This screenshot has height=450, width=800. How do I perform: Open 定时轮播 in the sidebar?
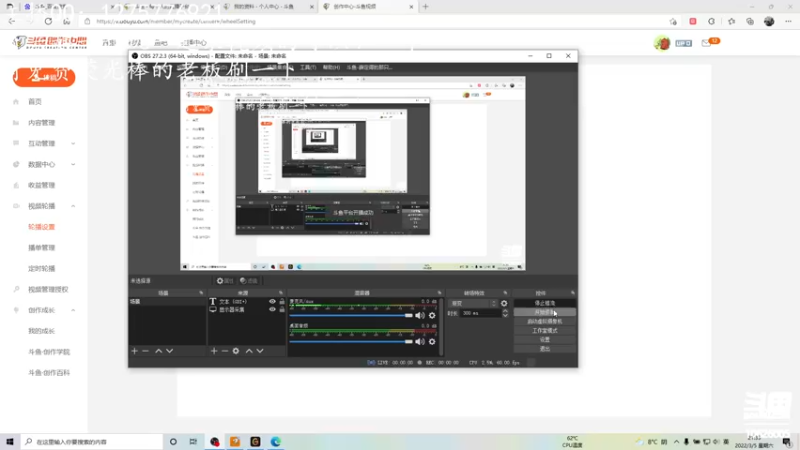[x=41, y=268]
